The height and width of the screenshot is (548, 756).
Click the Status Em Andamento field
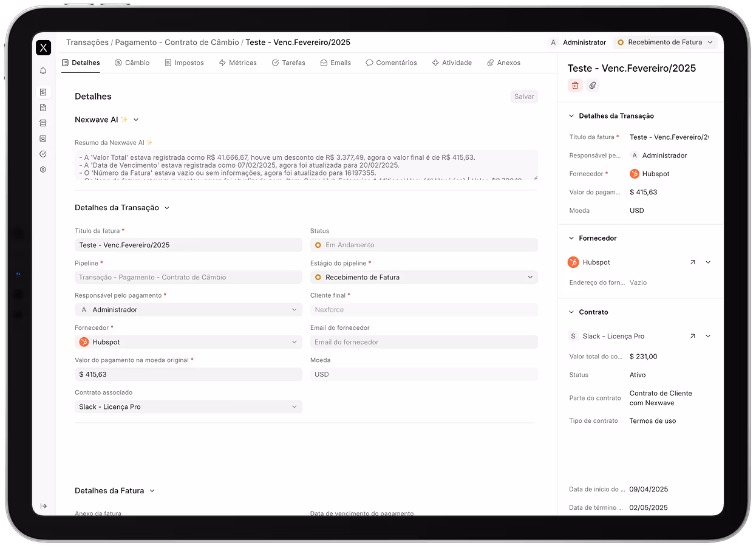(x=424, y=245)
